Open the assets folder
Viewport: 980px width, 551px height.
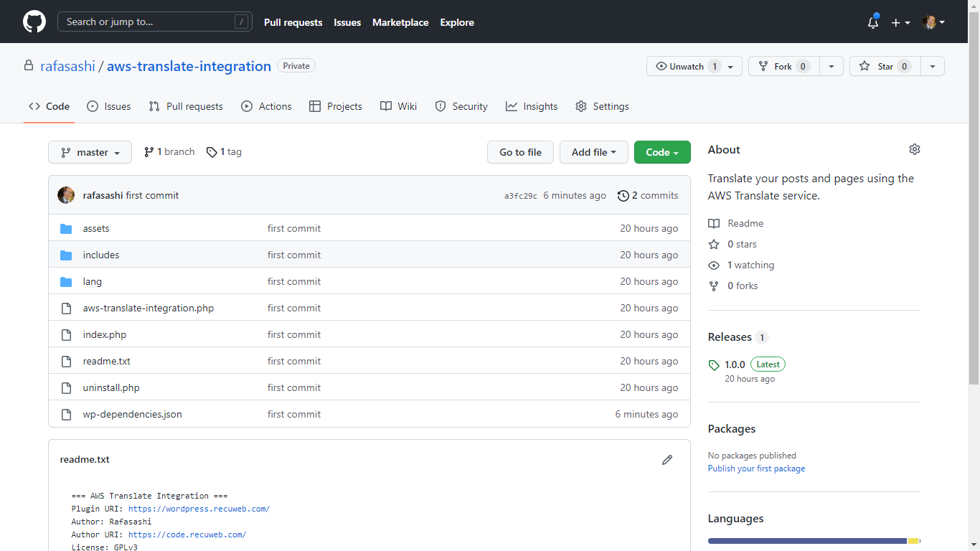[96, 228]
